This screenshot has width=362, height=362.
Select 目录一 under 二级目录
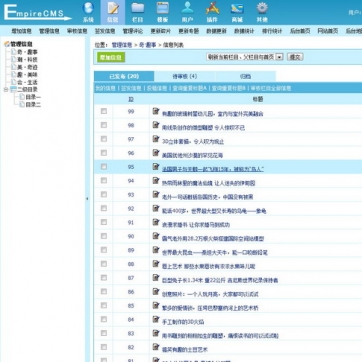[x=33, y=97]
